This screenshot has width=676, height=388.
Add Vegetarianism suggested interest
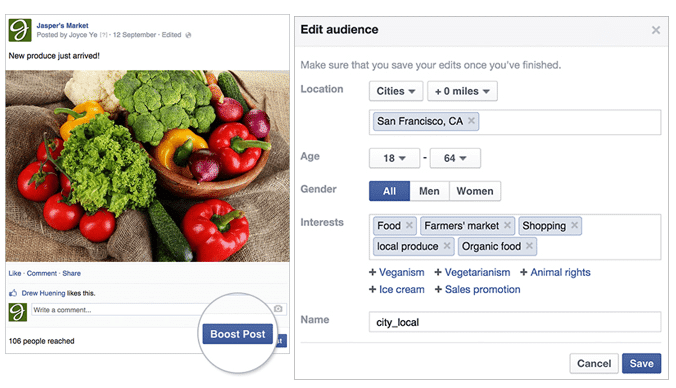[x=472, y=272]
